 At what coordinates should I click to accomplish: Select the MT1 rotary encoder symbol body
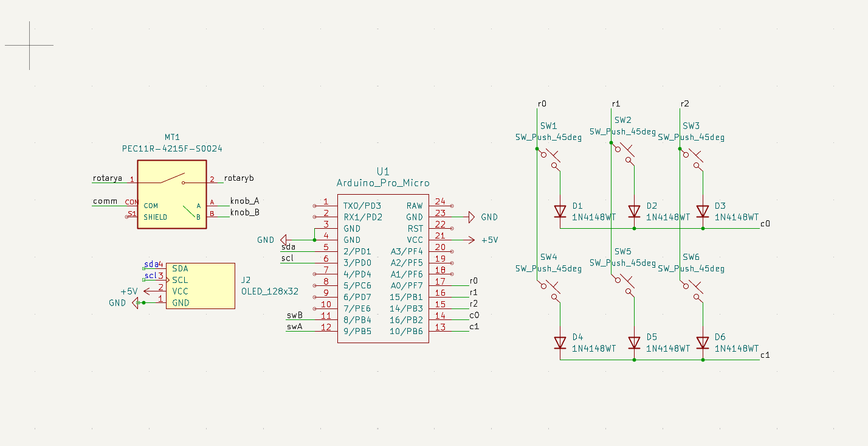coord(171,194)
